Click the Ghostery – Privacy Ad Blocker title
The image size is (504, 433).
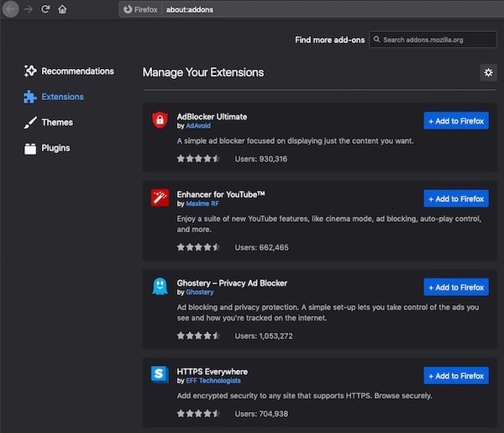232,283
